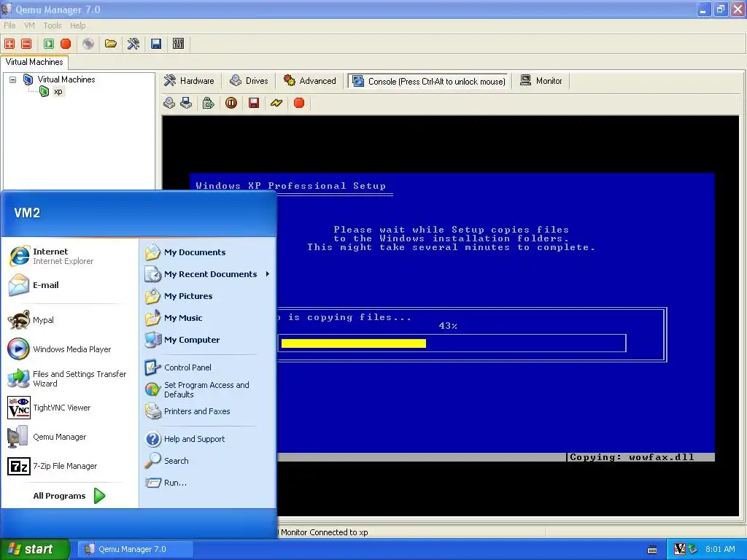
Task: Click the yellow lightning reset icon
Action: coord(276,103)
